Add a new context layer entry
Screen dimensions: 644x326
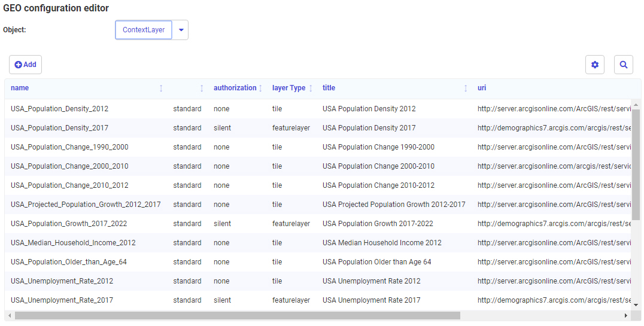(25, 65)
